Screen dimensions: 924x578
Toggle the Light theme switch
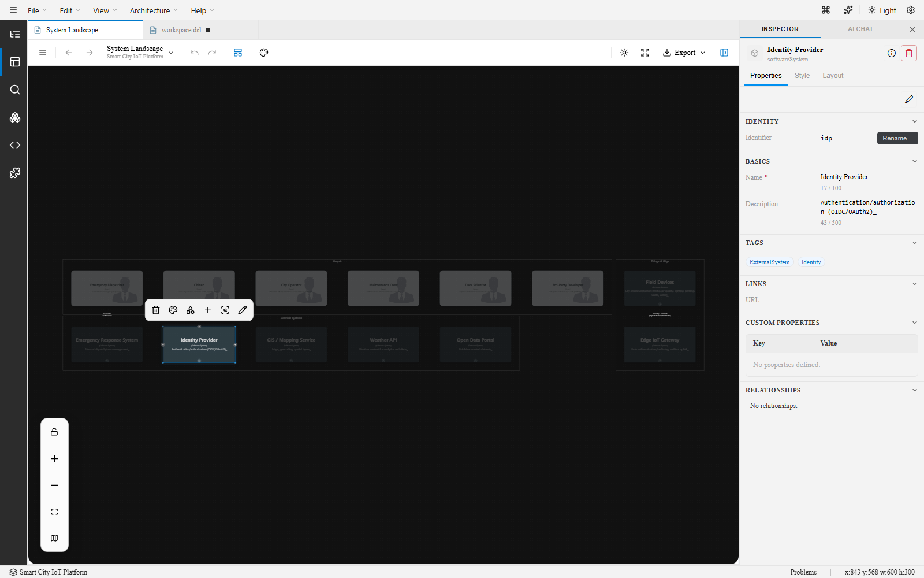coord(882,10)
